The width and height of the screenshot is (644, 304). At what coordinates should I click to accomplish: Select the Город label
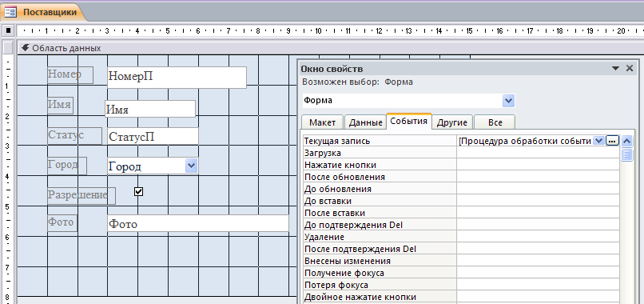click(66, 166)
